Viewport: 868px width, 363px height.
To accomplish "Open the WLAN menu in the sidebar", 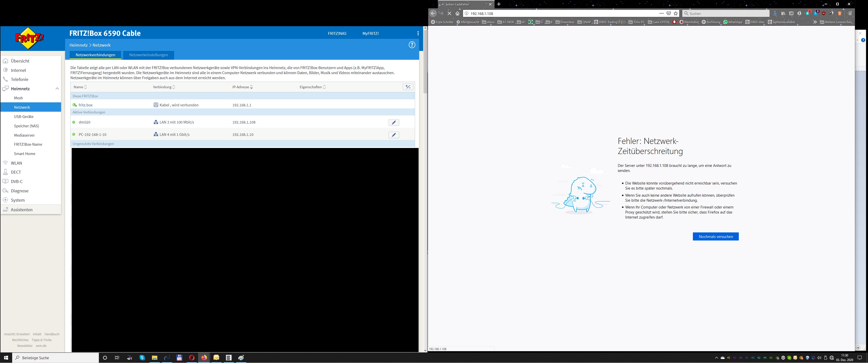I will 16,163.
